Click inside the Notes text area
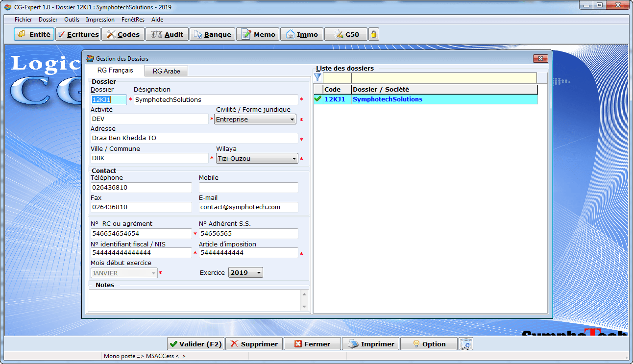Viewport: 633px width, 364px height. (195, 300)
